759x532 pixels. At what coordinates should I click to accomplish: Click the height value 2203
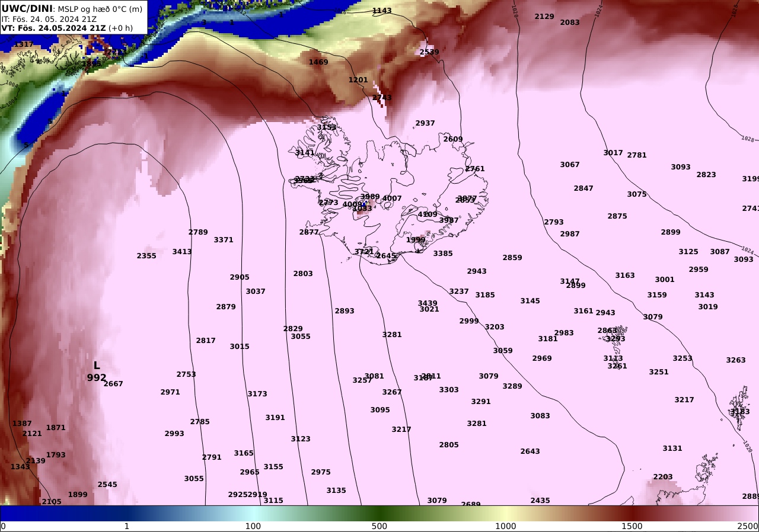click(x=663, y=477)
